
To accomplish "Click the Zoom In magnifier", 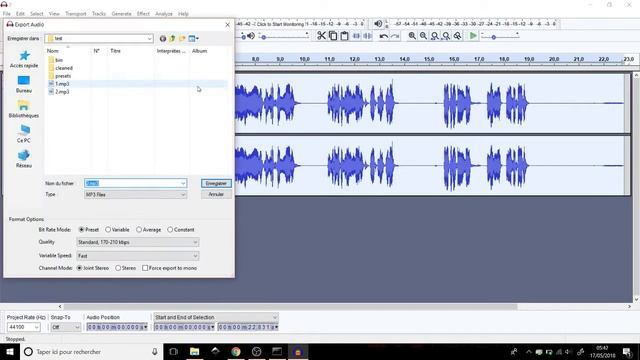I will (412, 36).
